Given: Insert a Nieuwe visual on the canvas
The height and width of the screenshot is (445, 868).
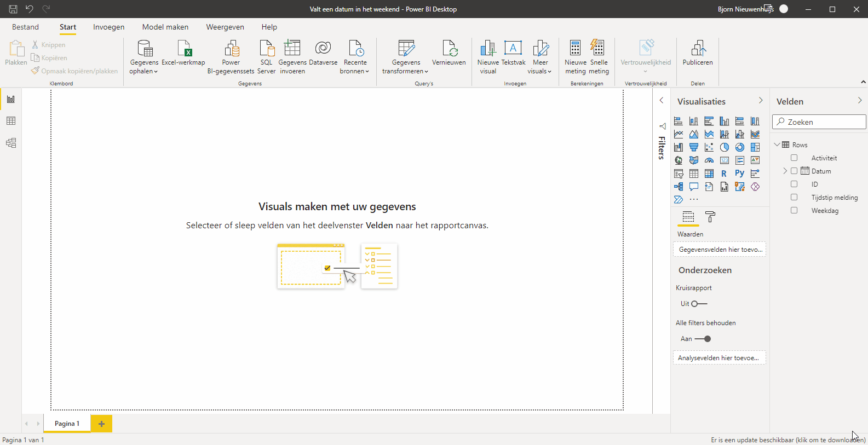Looking at the screenshot, I should [488, 57].
